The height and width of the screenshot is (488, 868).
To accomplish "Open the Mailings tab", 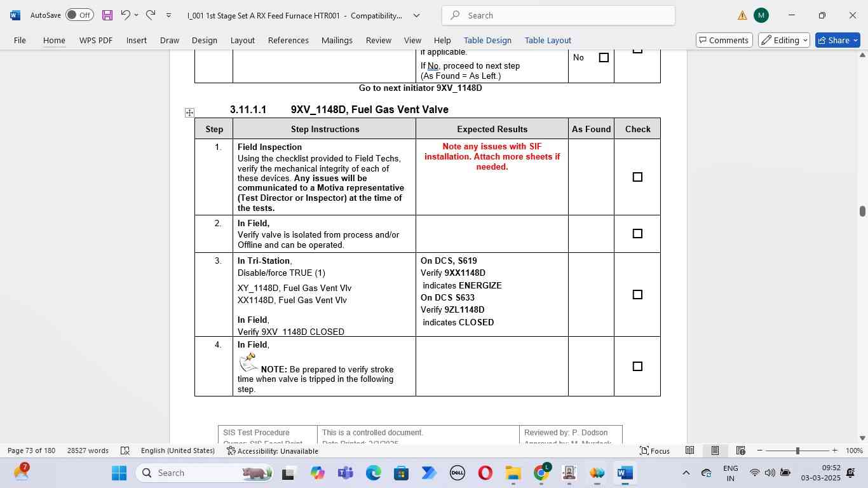I will [337, 40].
